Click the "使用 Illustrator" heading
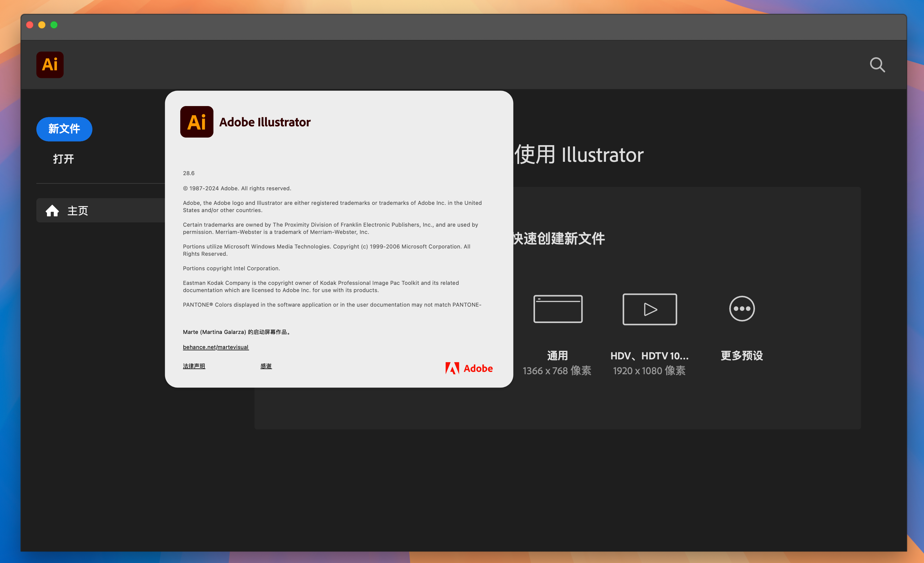 579,154
